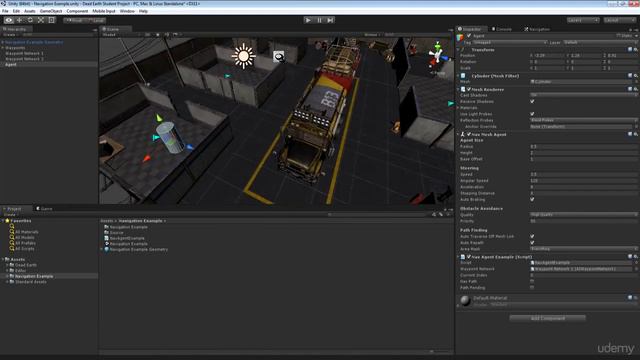Expand the Materials foldout in Mesh Renderer
640x360 pixels.
458,108
